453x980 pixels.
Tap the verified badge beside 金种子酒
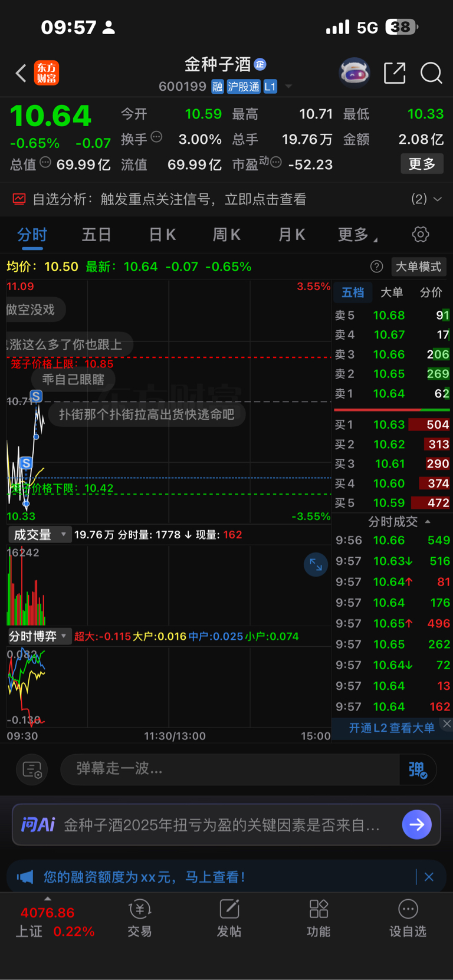tap(260, 64)
